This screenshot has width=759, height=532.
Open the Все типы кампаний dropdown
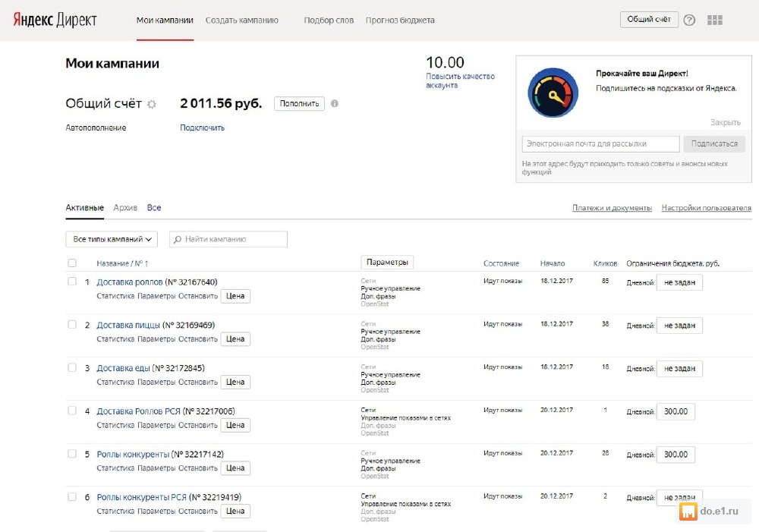point(112,239)
